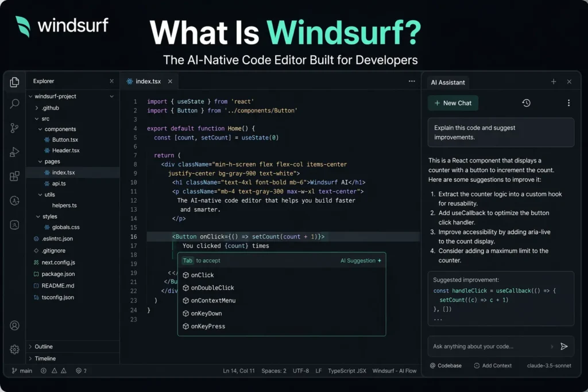Collapse the pages folder
Viewport: 588px width, 392px height.
tap(40, 161)
